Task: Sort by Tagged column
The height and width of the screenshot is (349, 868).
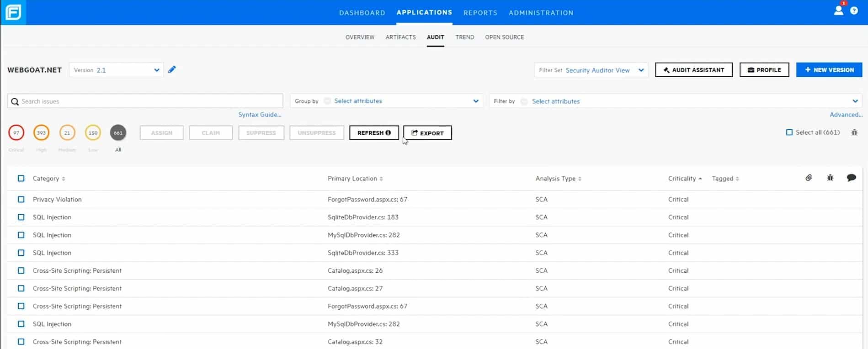Action: [725, 179]
